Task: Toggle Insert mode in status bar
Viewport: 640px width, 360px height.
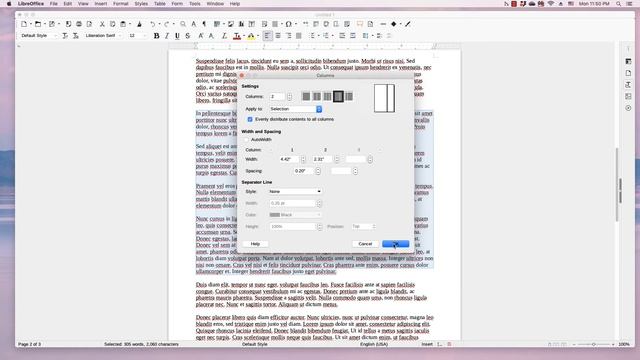Action: point(427,344)
